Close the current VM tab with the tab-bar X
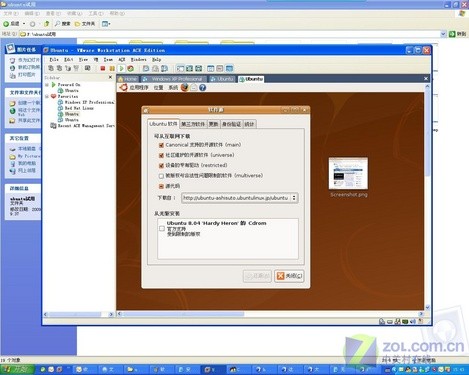Viewport: 469px width, 375px height. click(426, 79)
